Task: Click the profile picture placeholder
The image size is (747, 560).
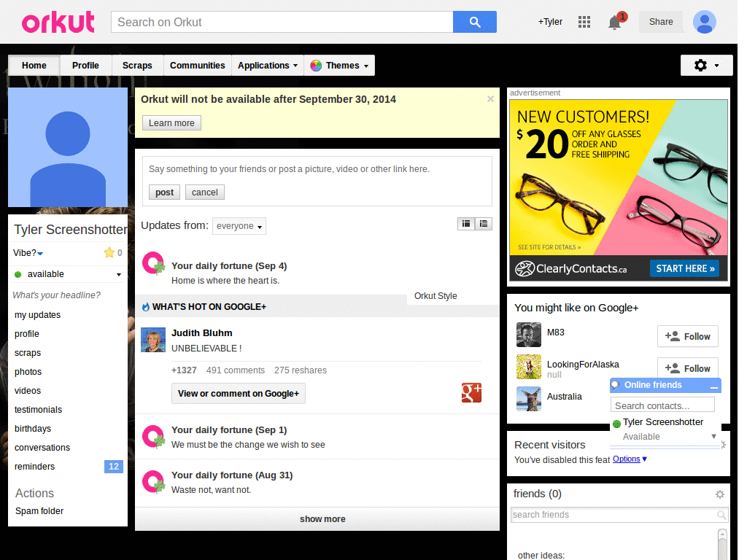Action: (x=68, y=147)
